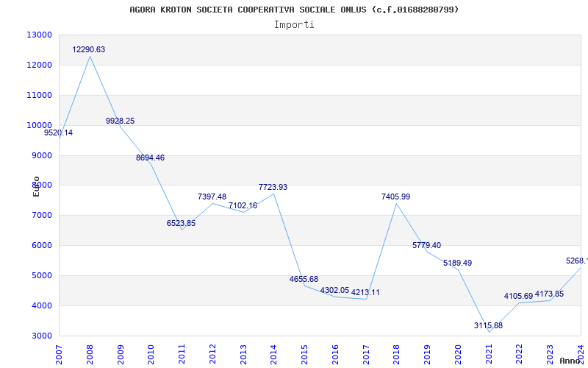Click the Anno x-axis title

click(570, 361)
